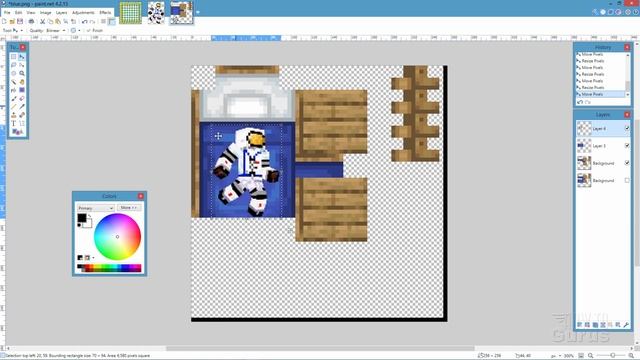Click the black primary color swatch
Image resolution: width=640 pixels, height=360 pixels.
pos(82,218)
